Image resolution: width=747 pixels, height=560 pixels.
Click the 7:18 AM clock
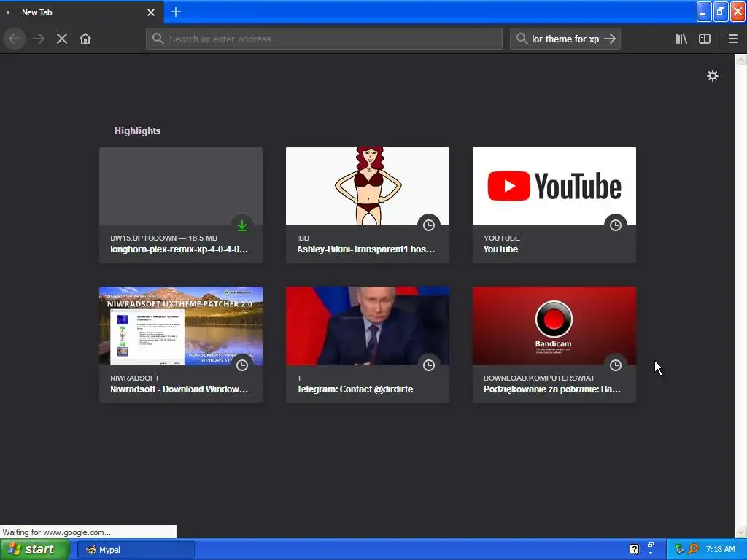(x=720, y=550)
